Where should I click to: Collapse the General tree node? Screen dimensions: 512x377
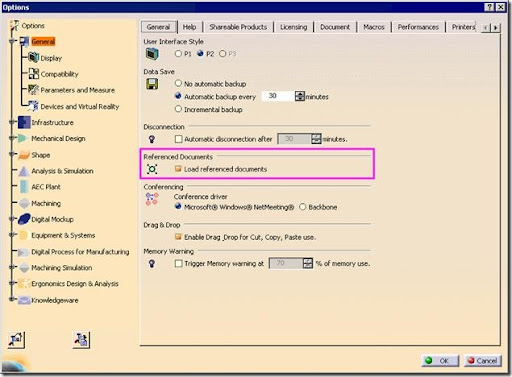point(13,41)
